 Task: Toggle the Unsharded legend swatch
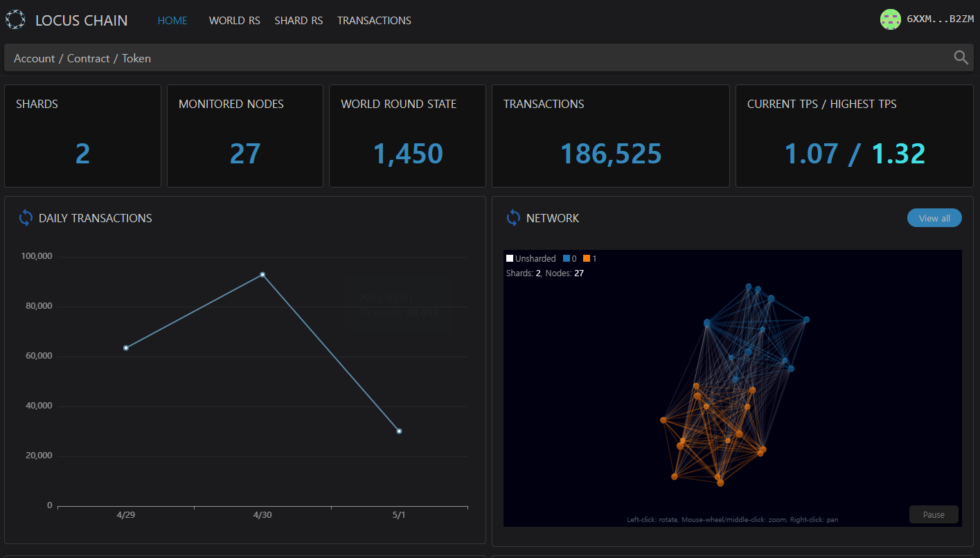click(x=510, y=259)
